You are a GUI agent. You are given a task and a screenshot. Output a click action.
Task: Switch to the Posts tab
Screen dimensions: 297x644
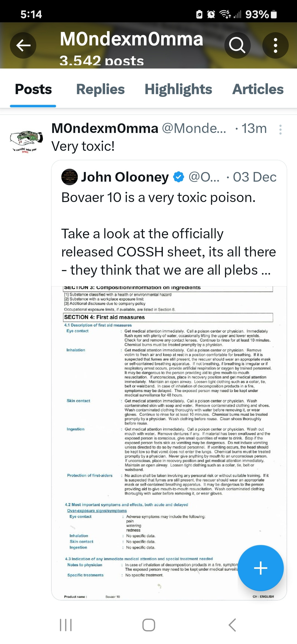tap(33, 89)
